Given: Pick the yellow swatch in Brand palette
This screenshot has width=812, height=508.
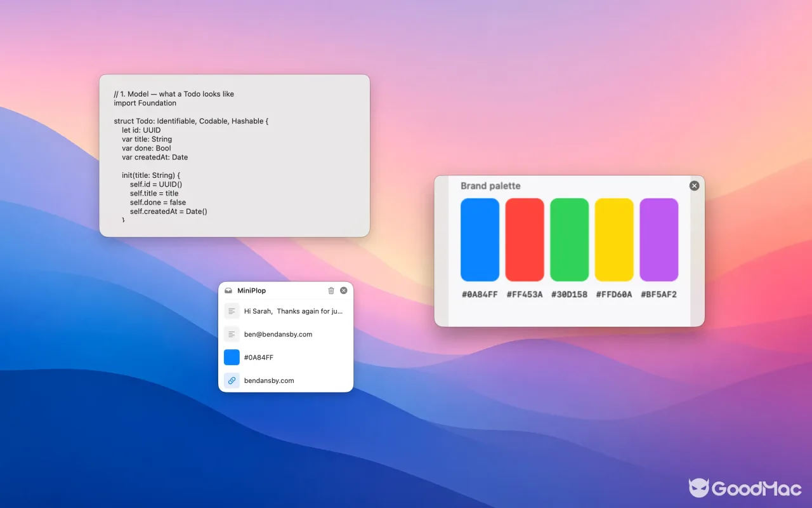Looking at the screenshot, I should coord(614,239).
